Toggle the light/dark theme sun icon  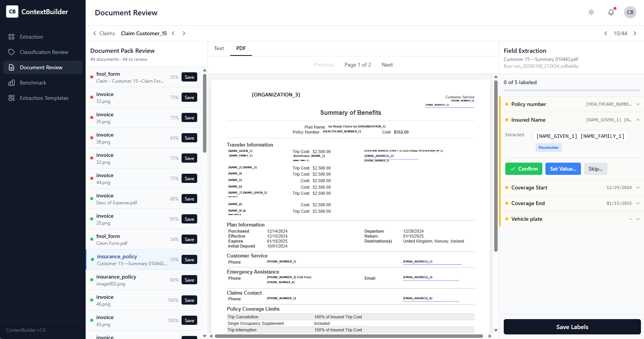click(x=591, y=12)
